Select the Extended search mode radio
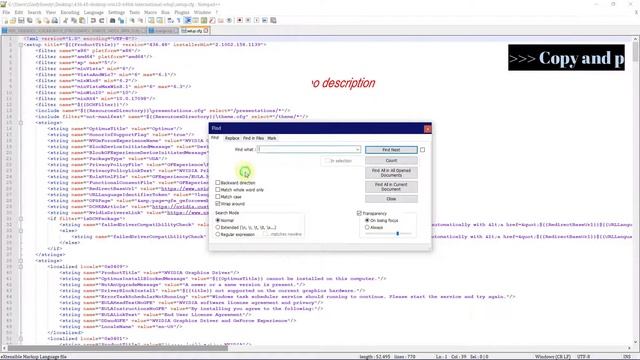 (x=218, y=227)
